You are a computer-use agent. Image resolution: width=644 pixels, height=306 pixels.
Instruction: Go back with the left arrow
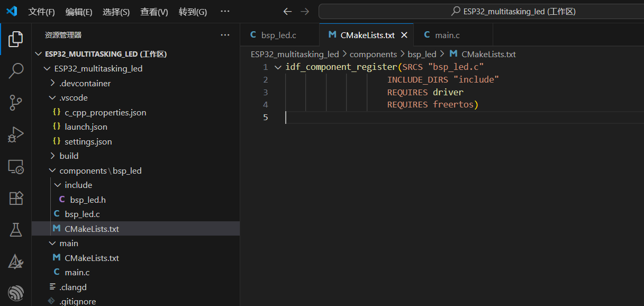(287, 11)
